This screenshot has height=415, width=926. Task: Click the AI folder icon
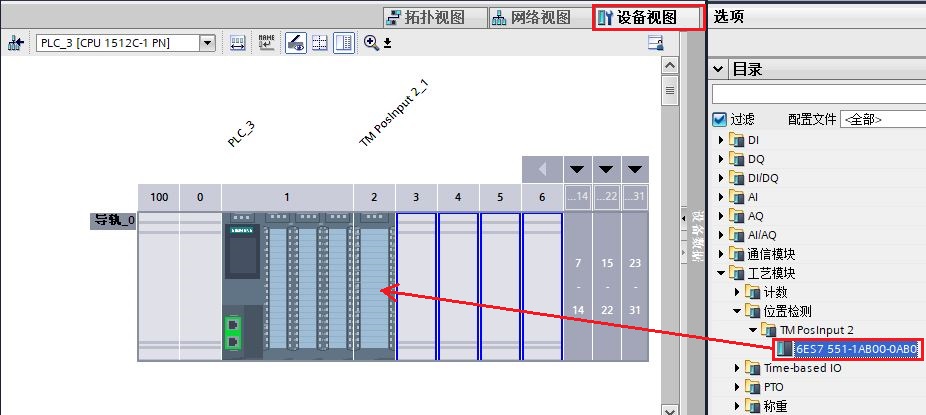click(736, 197)
